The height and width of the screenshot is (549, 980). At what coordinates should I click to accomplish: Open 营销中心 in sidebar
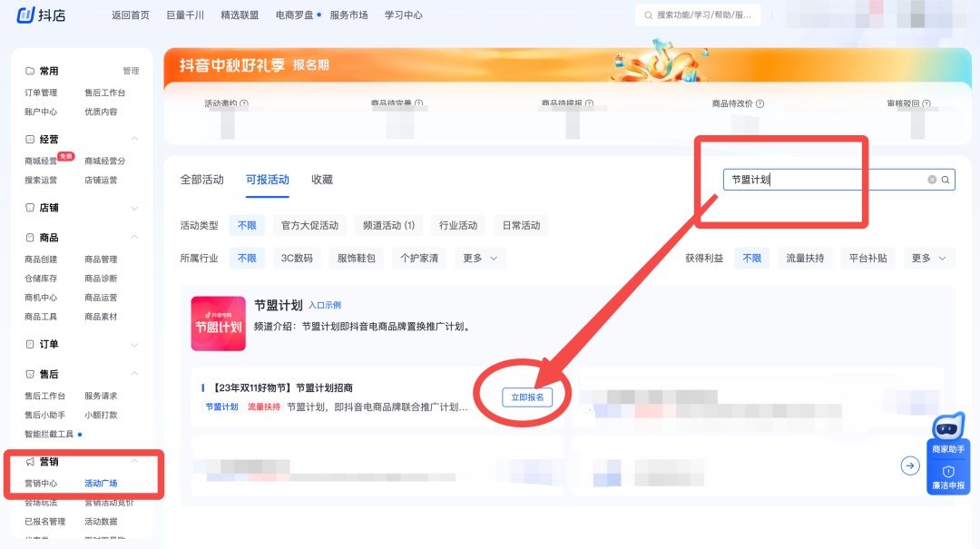tap(41, 484)
